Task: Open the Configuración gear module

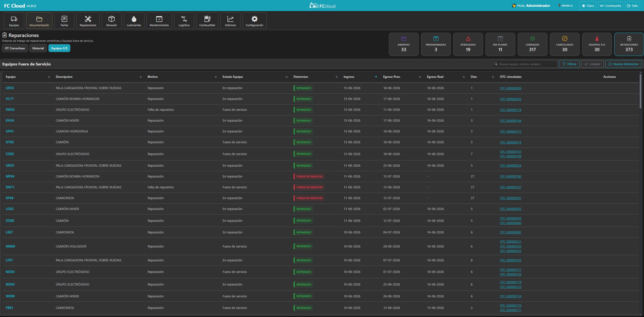Action: 254,21
